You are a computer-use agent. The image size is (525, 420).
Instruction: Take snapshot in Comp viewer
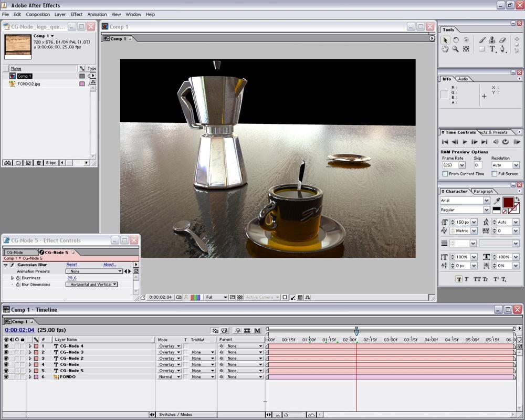click(179, 298)
